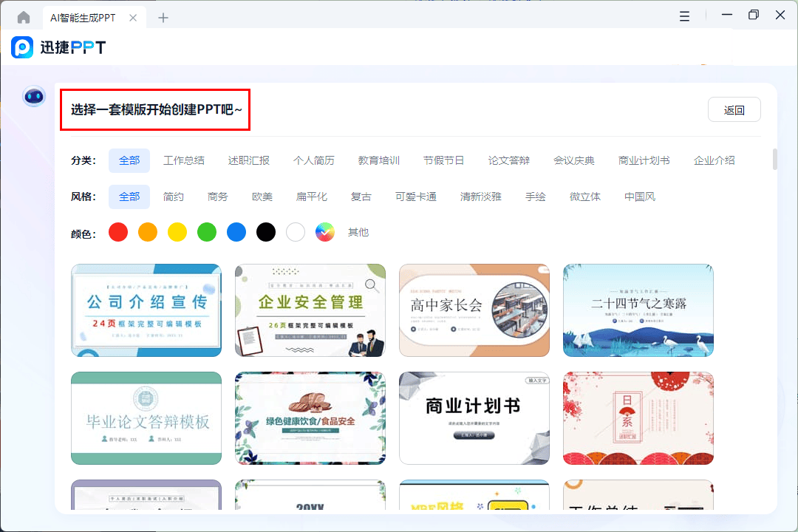Choose the 复古 style filter

361,197
